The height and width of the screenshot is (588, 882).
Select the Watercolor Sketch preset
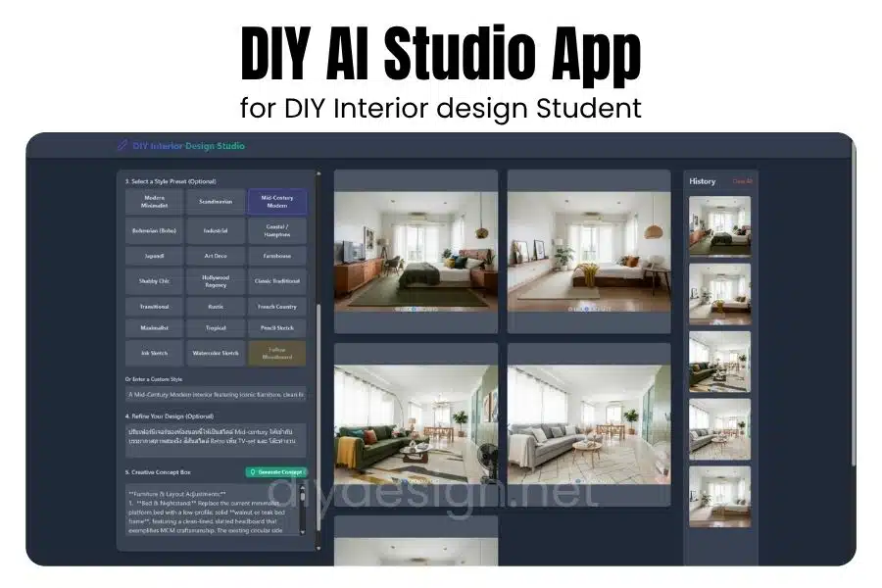216,353
